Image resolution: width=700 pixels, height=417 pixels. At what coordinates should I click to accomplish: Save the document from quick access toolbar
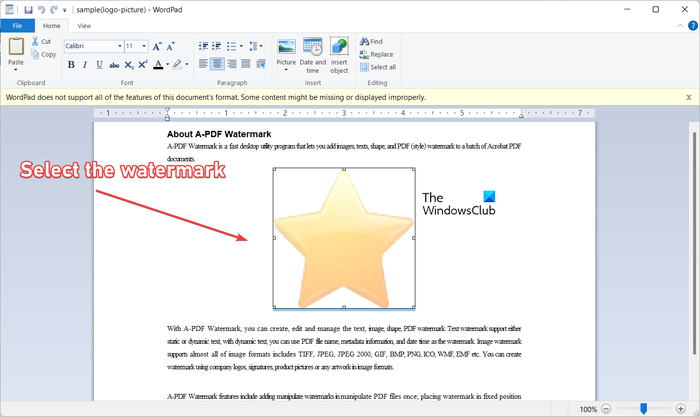click(x=28, y=9)
